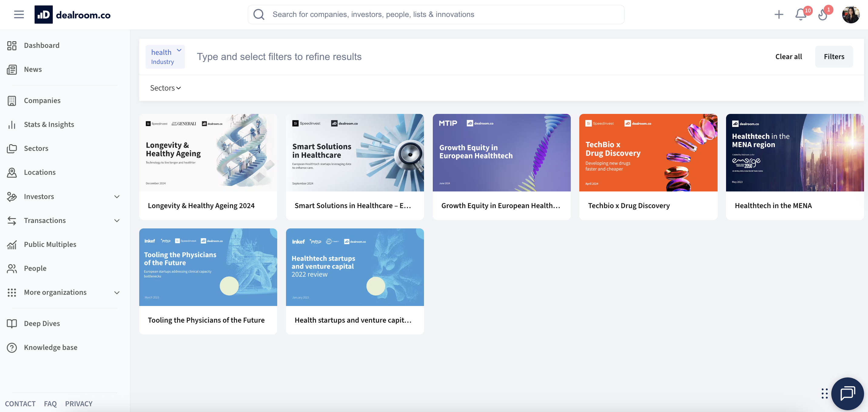Screen dimensions: 868x412
Task: Open the chat support widget
Action: point(847,393)
